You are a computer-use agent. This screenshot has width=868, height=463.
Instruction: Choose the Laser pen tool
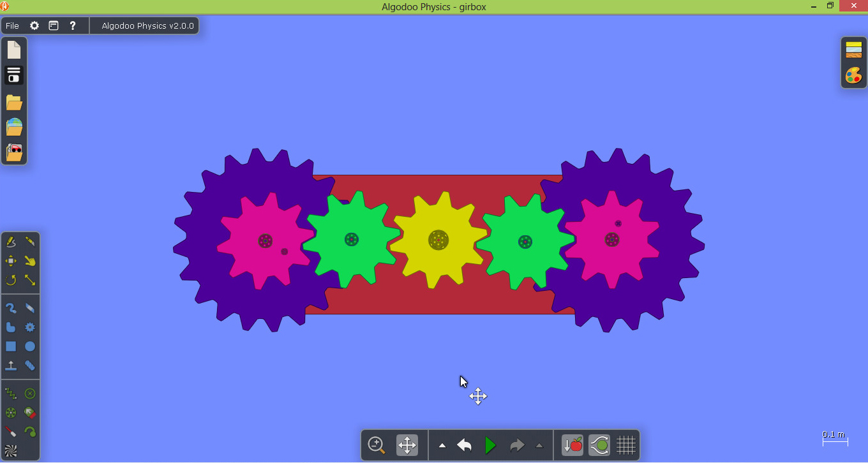(x=11, y=432)
